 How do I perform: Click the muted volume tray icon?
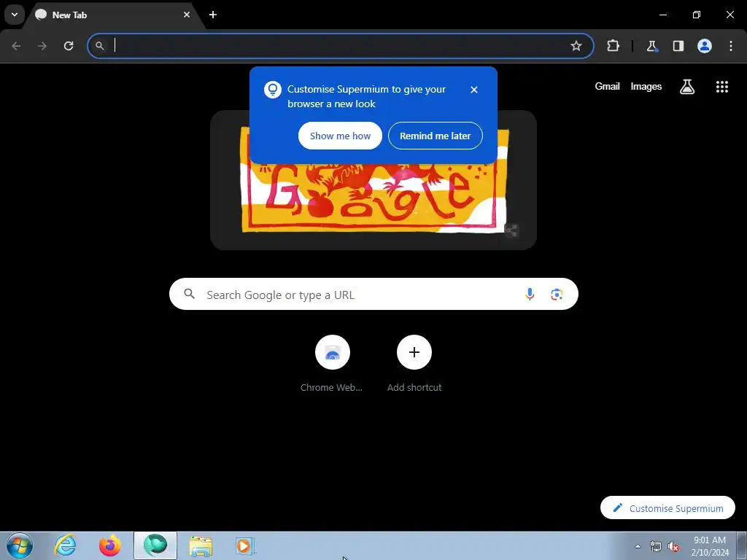tap(673, 546)
